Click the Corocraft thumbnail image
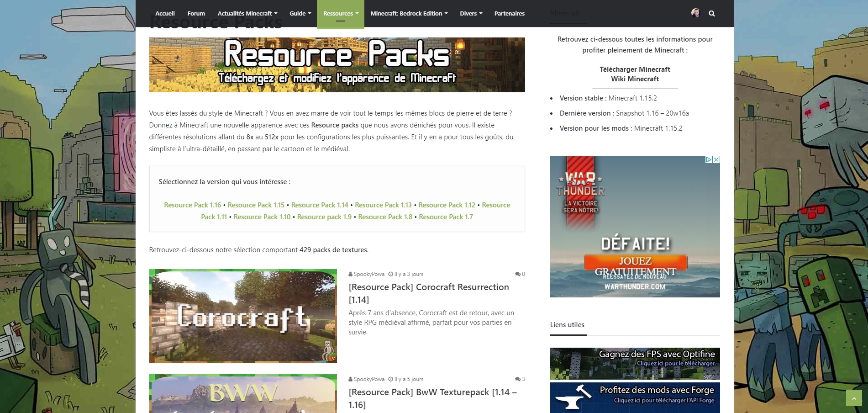 pos(243,316)
